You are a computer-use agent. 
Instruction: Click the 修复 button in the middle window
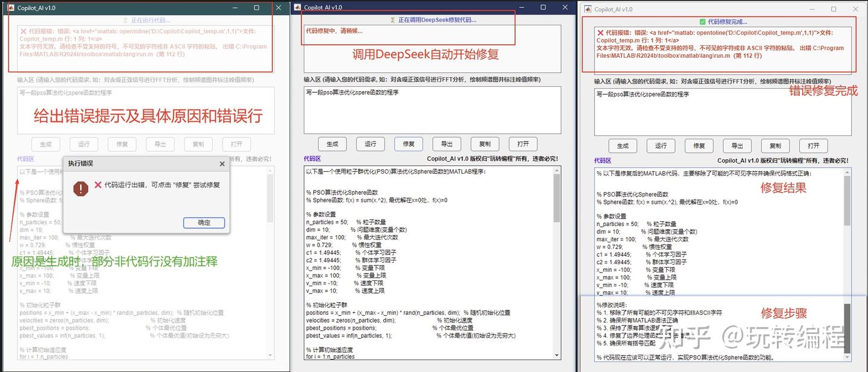tap(409, 144)
